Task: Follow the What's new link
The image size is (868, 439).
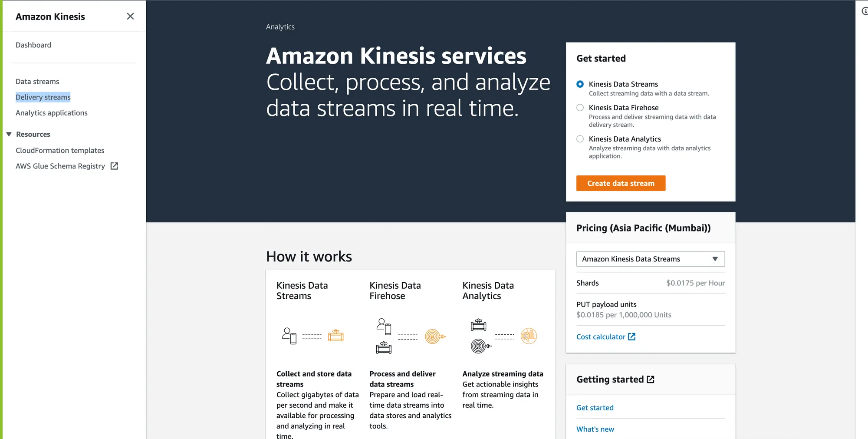Action: 595,429
